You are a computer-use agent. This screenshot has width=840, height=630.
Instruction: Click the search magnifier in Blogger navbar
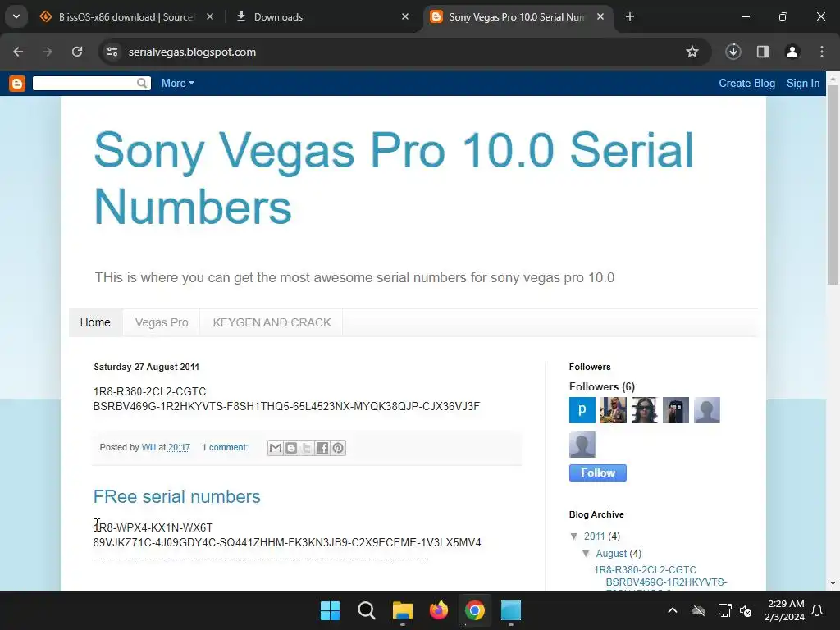[x=142, y=83]
